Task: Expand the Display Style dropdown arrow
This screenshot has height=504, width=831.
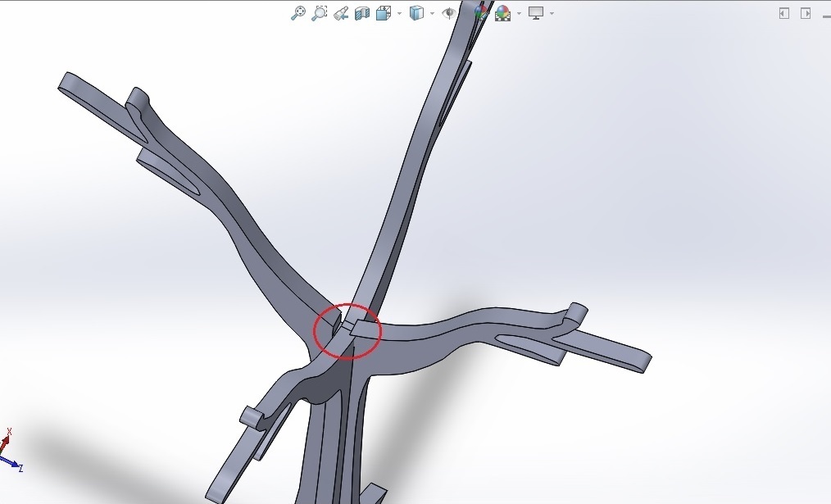Action: (433, 13)
